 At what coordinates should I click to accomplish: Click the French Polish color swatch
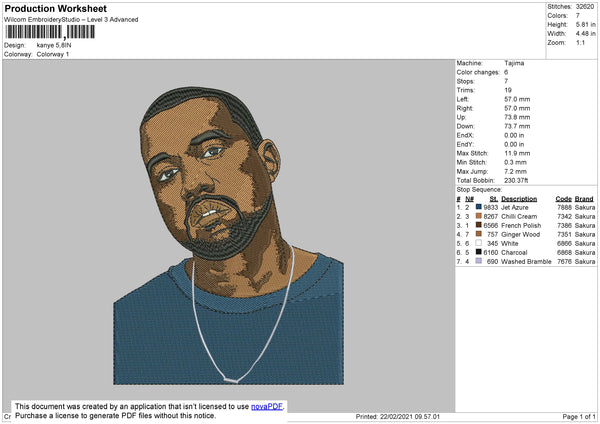[x=478, y=225]
